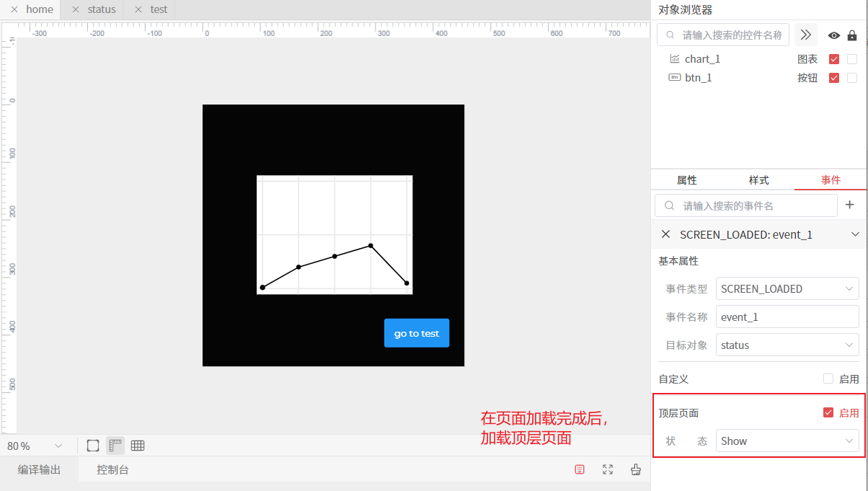Select the chart_1 chart icon
The image size is (868, 491).
click(675, 59)
